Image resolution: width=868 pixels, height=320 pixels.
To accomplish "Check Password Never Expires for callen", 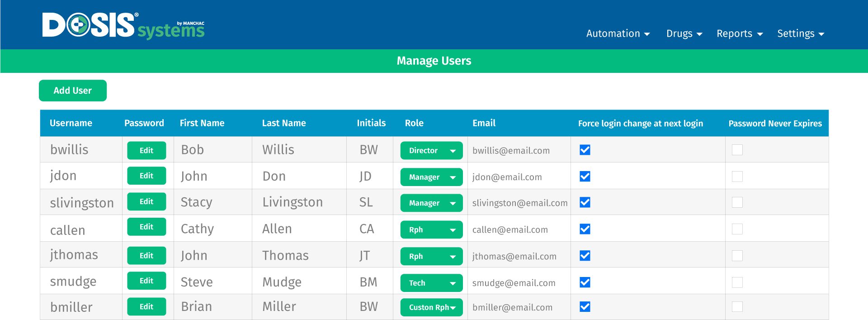I will pos(737,229).
